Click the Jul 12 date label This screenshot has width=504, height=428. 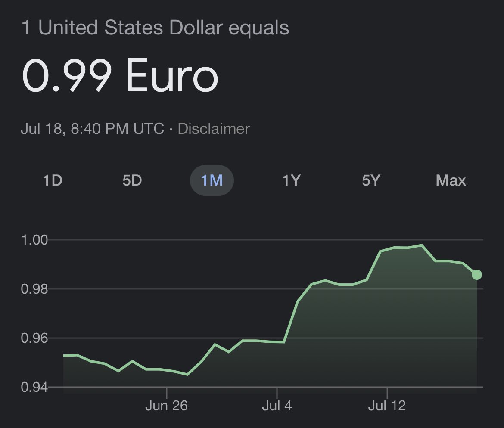pos(387,406)
